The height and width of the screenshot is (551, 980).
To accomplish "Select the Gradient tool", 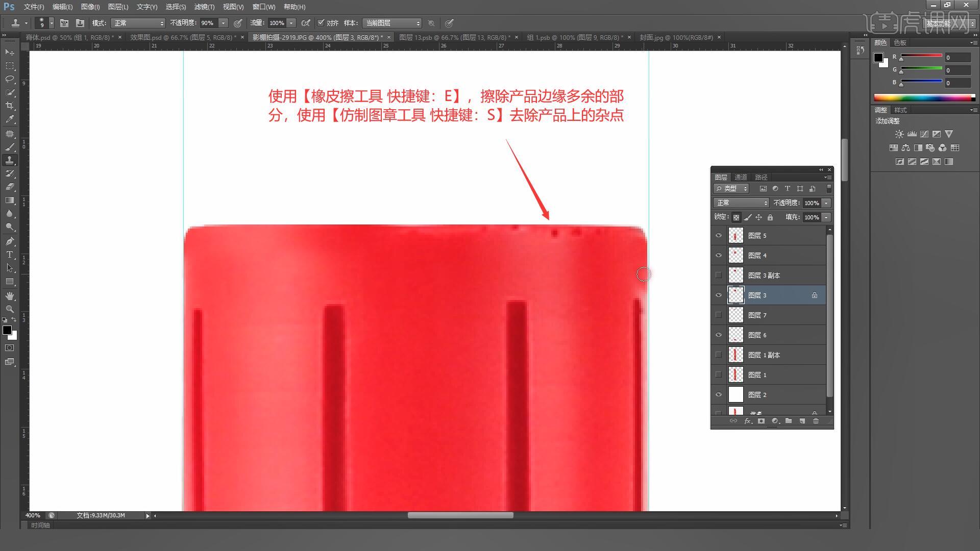I will coord(10,200).
